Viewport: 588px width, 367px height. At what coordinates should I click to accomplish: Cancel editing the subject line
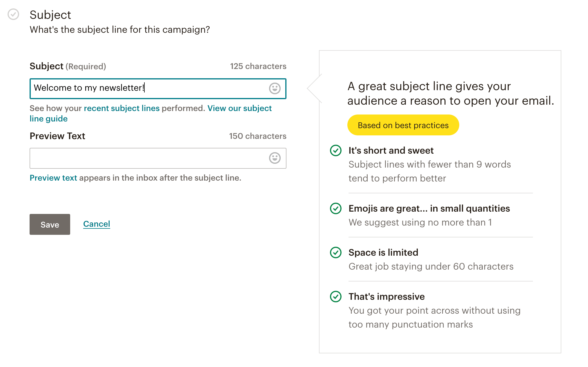(97, 224)
